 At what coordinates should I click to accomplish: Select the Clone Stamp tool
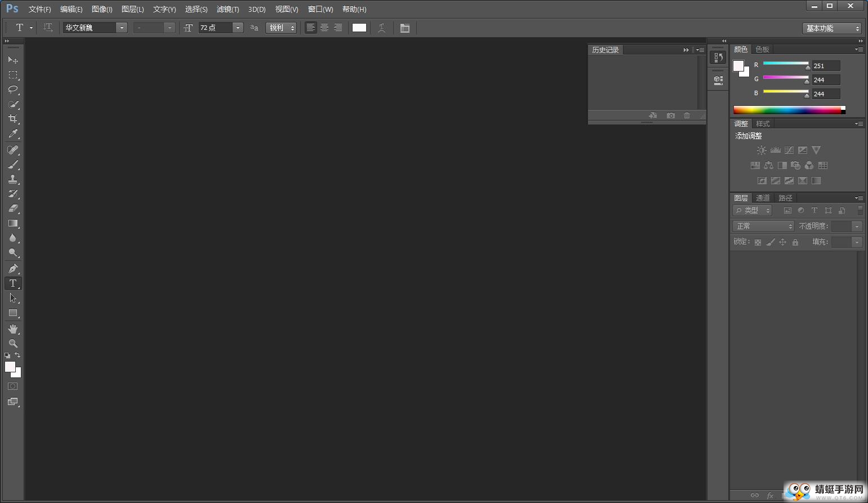(x=13, y=179)
